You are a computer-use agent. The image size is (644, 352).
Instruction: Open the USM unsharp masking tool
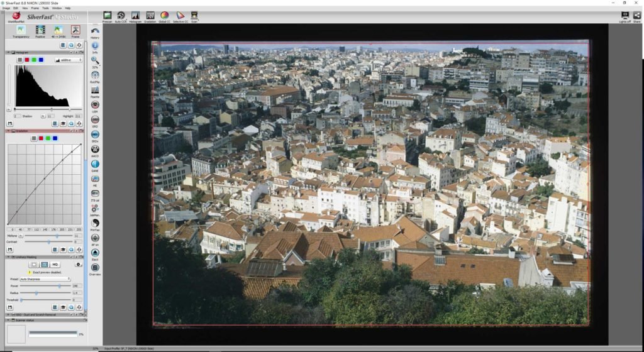tap(95, 104)
